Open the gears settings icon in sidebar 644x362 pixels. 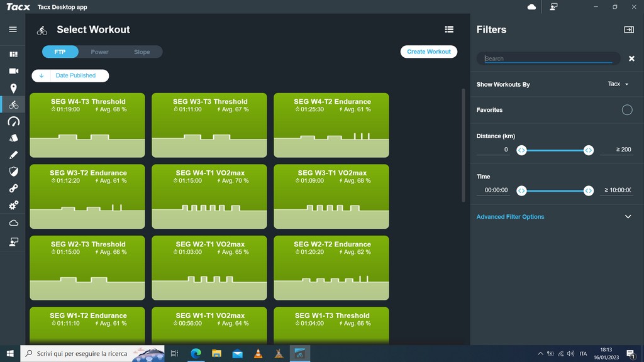pyautogui.click(x=13, y=205)
